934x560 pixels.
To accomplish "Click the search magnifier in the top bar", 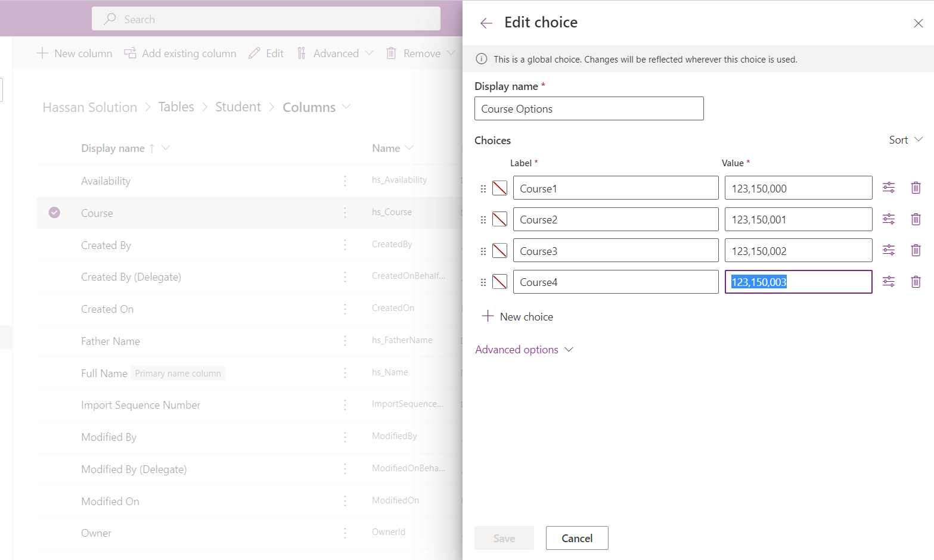I will click(x=110, y=18).
